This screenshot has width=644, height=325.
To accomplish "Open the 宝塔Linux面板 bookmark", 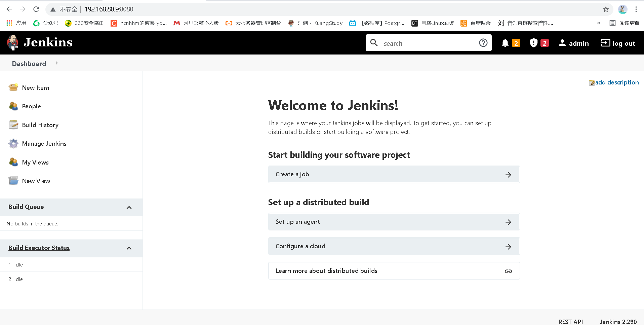I will tap(433, 23).
